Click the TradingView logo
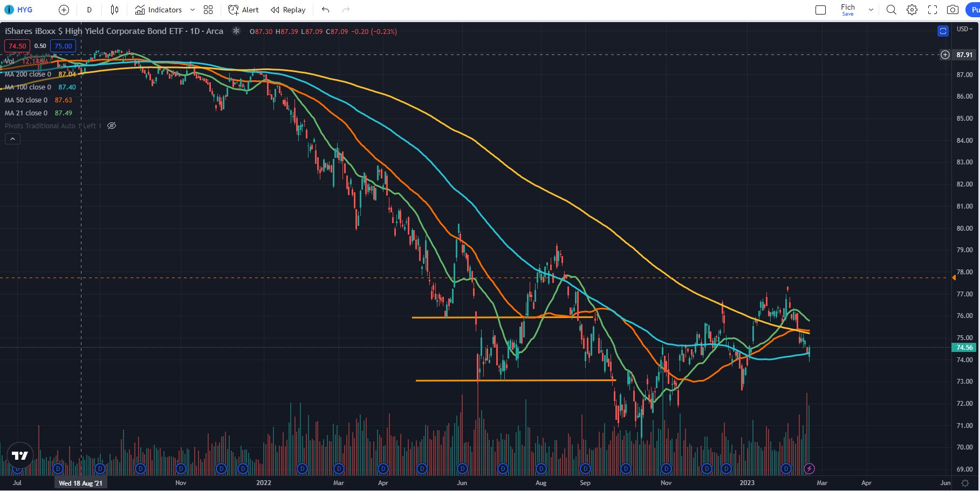 19,455
